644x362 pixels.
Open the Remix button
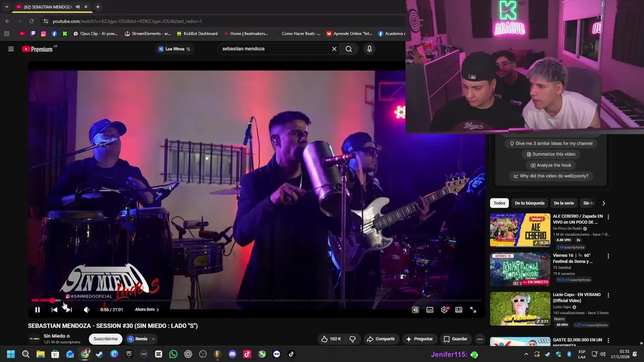click(x=138, y=339)
